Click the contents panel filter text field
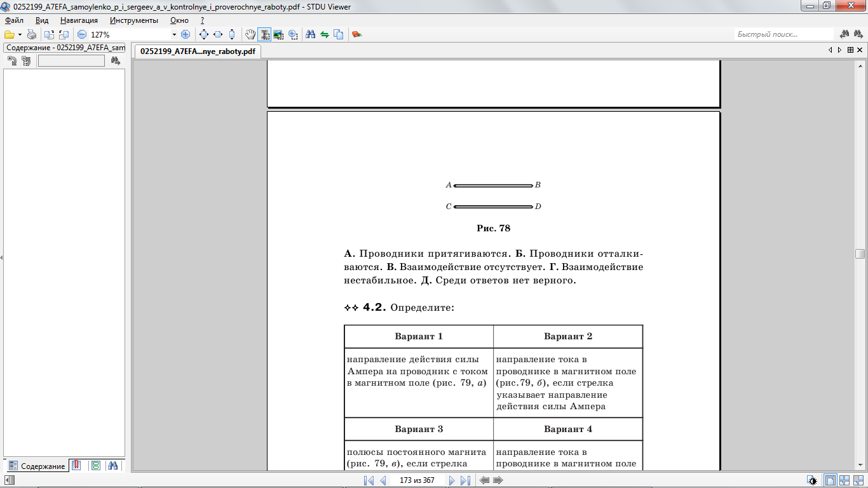Screen dimensions: 868x488 pyautogui.click(x=71, y=61)
